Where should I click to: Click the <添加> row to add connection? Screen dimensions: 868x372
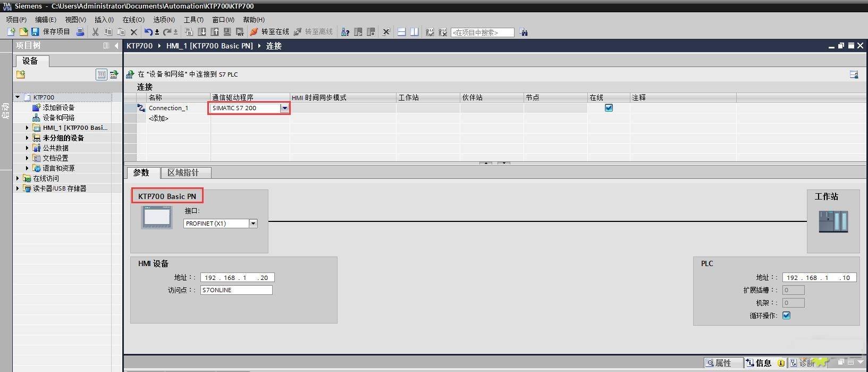(x=158, y=118)
